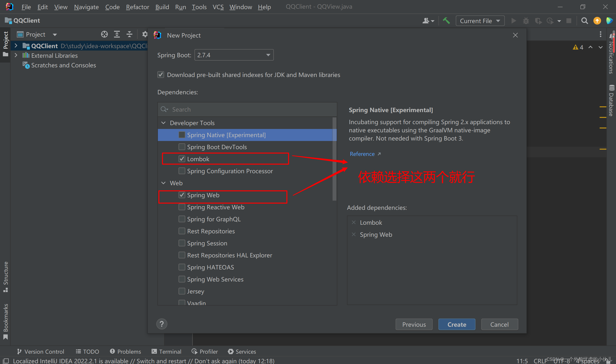Screen dimensions: 616x364
Task: Click the Profiler run icon in toolbar
Action: (550, 21)
